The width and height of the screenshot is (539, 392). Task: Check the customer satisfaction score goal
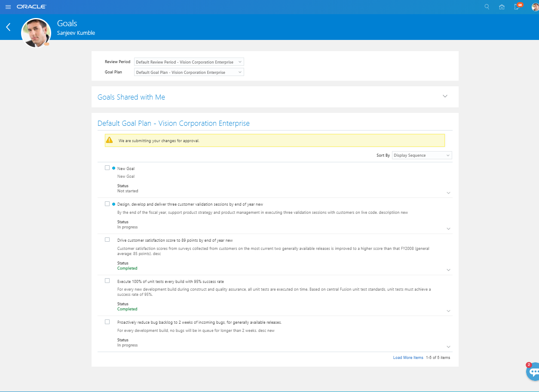click(107, 239)
